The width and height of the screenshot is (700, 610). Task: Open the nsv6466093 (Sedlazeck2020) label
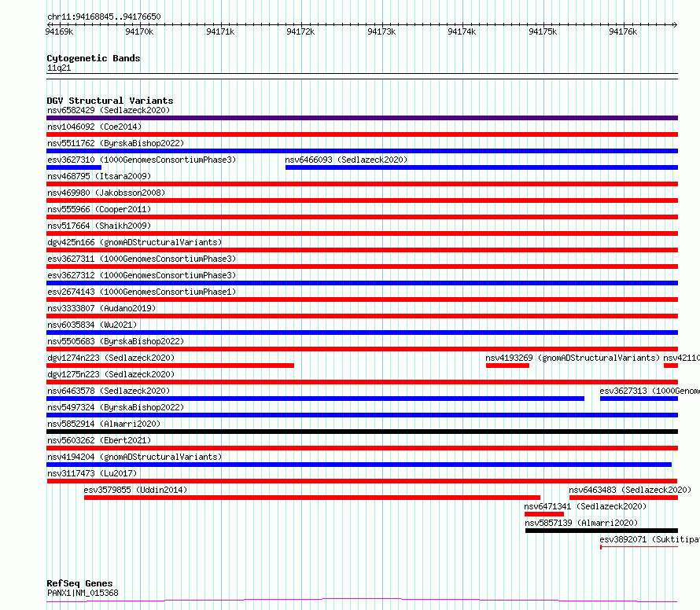tap(346, 160)
